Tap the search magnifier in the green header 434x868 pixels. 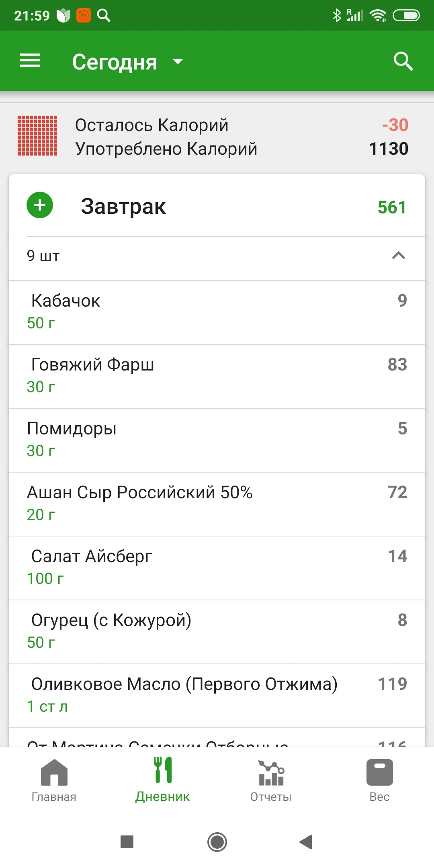[403, 61]
